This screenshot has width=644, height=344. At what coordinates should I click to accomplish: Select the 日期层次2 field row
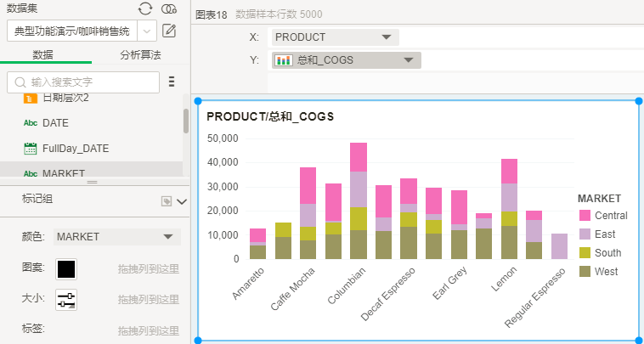[91, 99]
